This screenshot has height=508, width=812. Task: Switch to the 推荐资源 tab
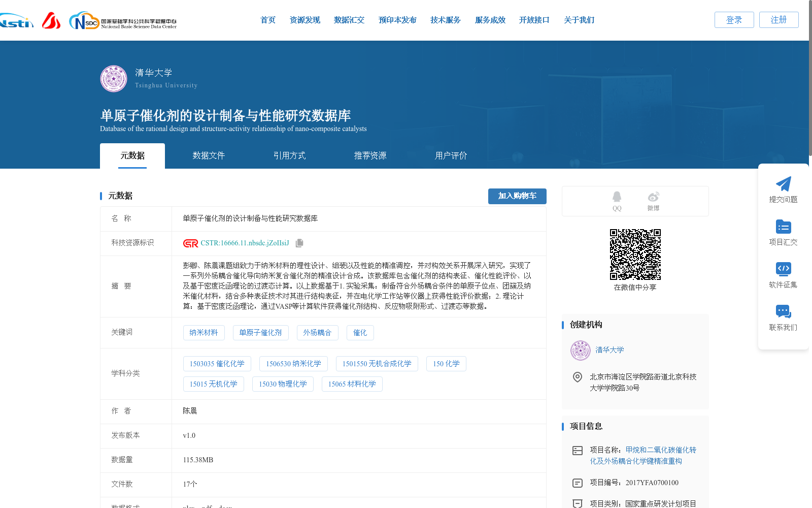pyautogui.click(x=370, y=156)
